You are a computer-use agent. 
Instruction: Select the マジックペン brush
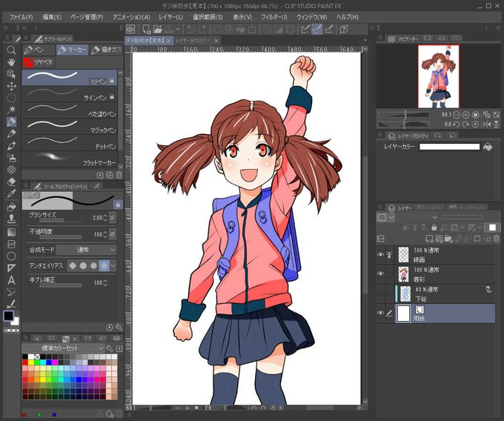click(x=69, y=126)
